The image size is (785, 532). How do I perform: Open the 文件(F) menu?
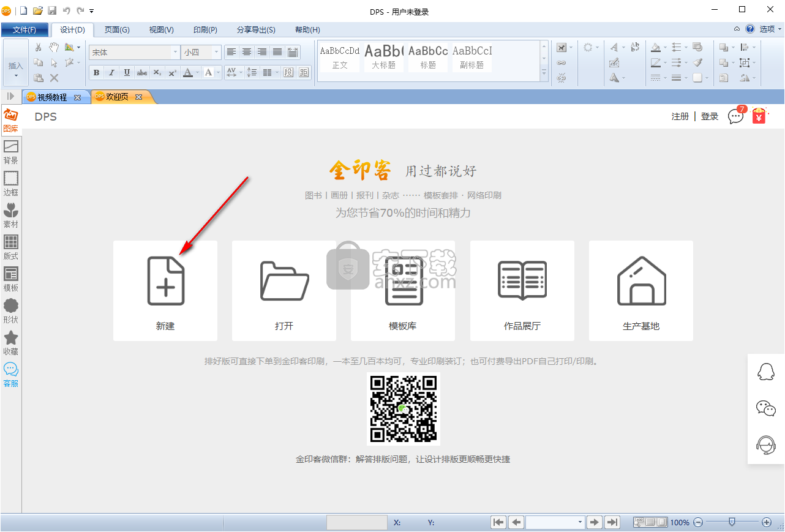[x=24, y=30]
